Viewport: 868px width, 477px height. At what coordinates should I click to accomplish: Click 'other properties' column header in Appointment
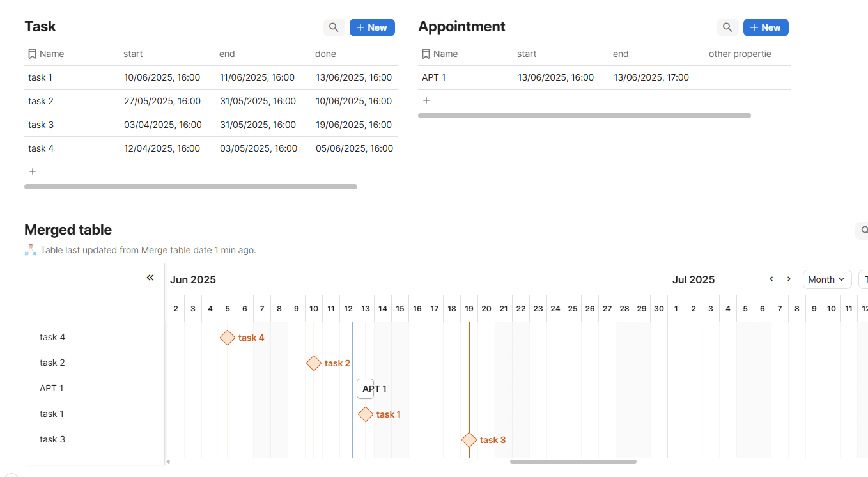[740, 54]
